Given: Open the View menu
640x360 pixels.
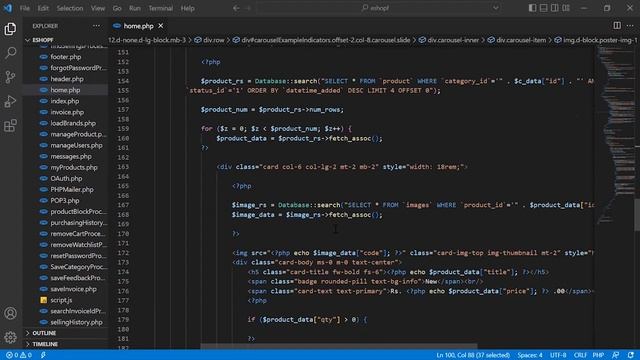Looking at the screenshot, I should 98,8.
